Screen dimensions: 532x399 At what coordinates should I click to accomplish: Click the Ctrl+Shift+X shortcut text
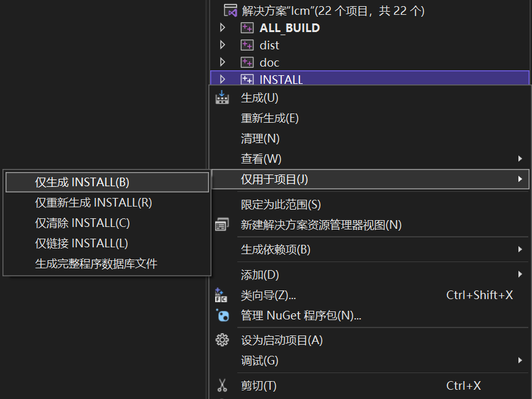(x=480, y=295)
